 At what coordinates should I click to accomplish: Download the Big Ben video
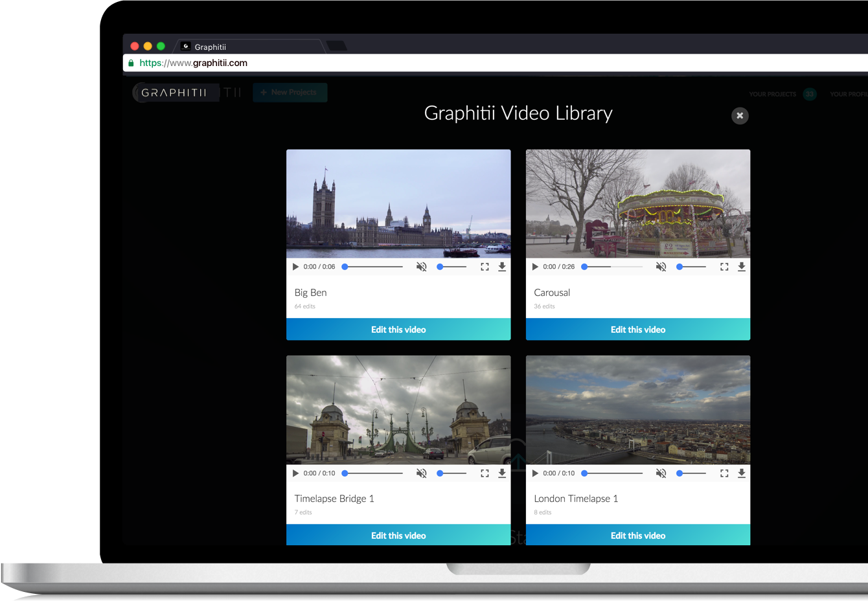(x=502, y=267)
